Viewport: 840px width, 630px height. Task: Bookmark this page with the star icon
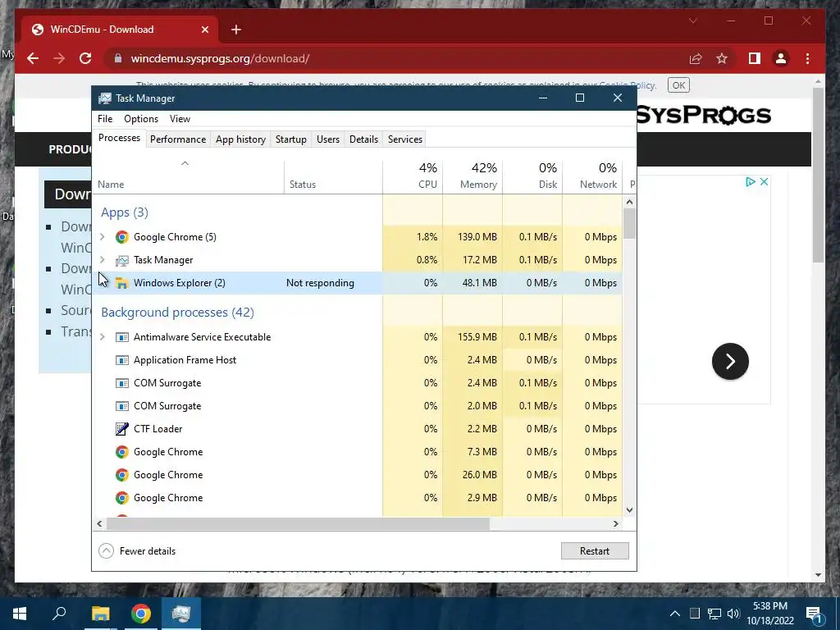pos(722,58)
